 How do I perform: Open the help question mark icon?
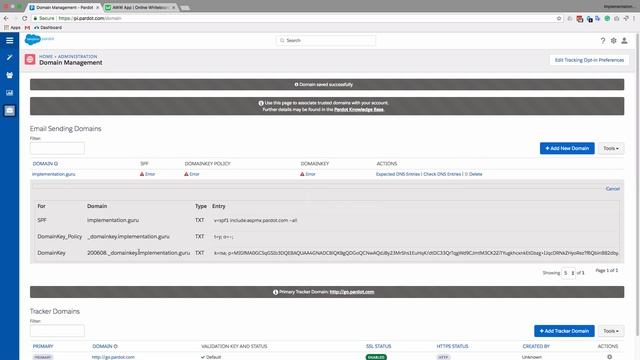602,40
